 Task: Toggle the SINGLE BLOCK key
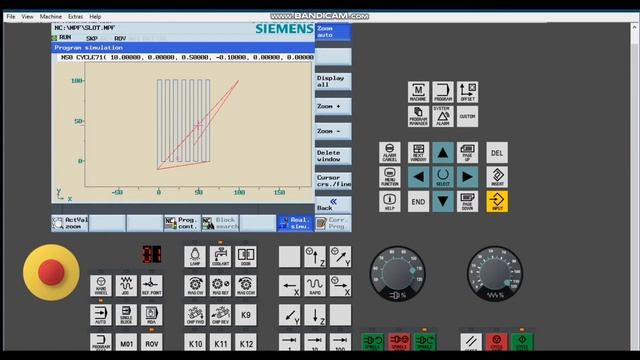click(126, 315)
